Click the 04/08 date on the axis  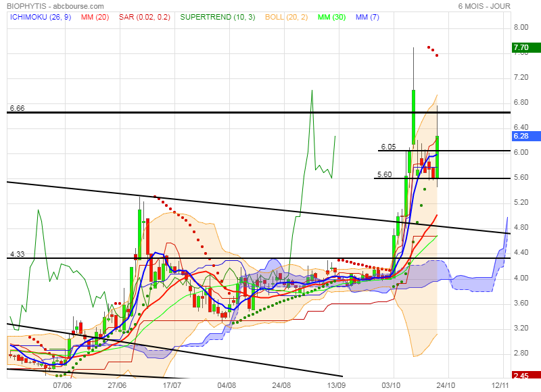coord(227,385)
